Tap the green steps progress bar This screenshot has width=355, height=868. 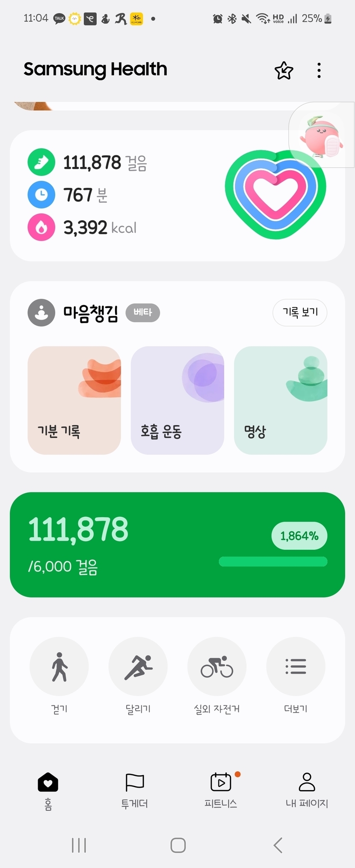(273, 561)
